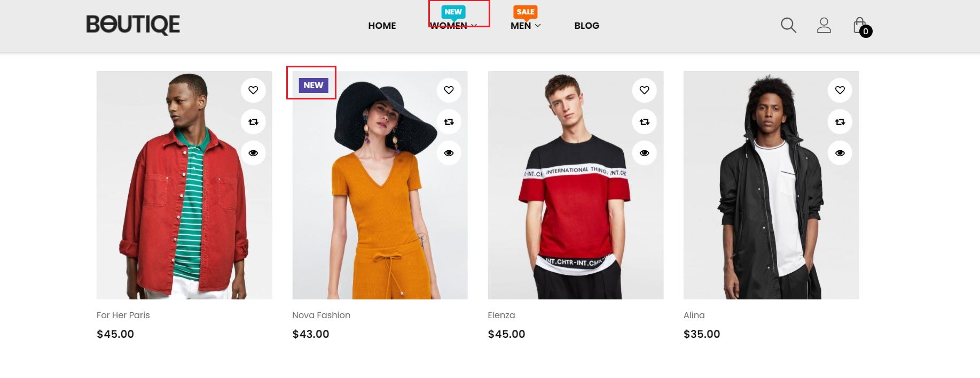980x378 pixels.
Task: Favorite the Alina product
Action: pos(840,90)
